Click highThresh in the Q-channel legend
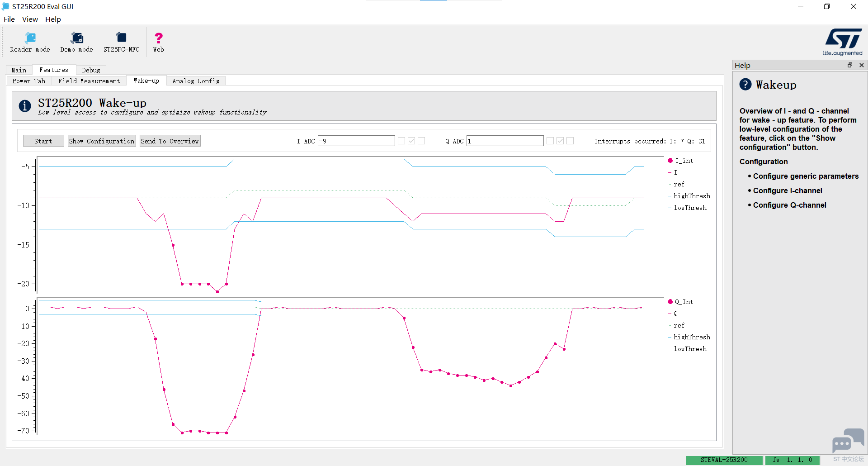Image resolution: width=868 pixels, height=466 pixels. tap(689, 337)
